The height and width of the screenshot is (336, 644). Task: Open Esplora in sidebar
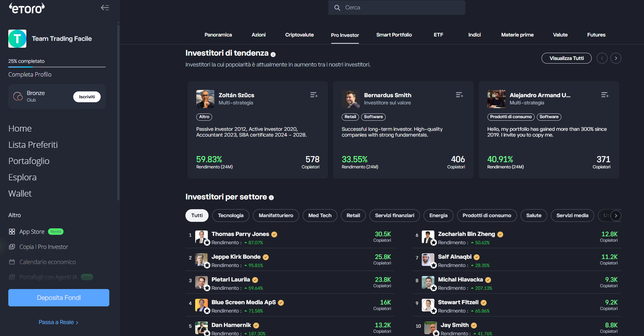[22, 177]
